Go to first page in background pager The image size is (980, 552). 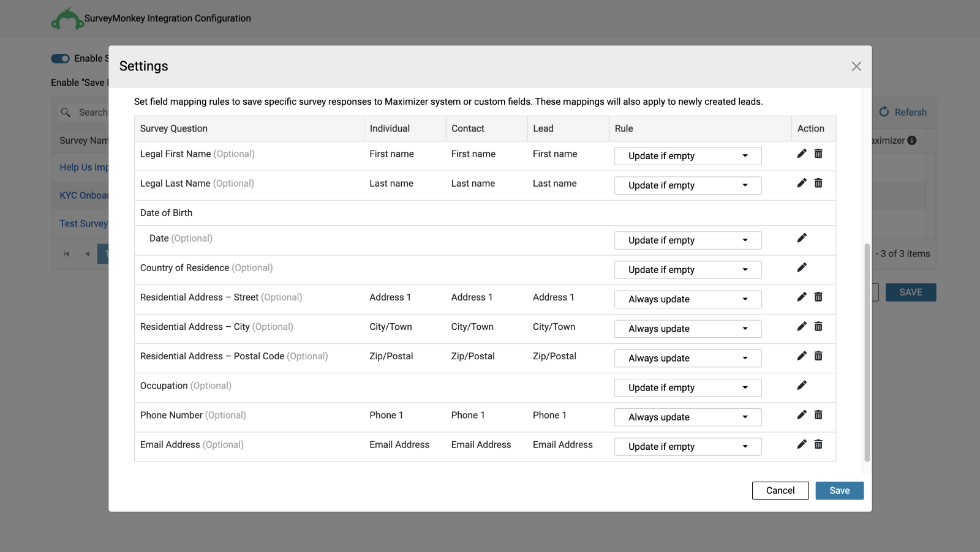tap(67, 253)
